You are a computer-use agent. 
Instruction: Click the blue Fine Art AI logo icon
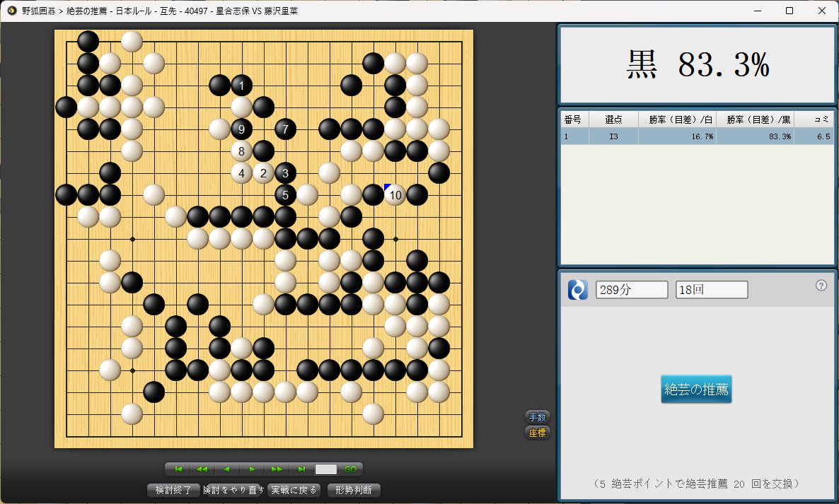point(578,290)
